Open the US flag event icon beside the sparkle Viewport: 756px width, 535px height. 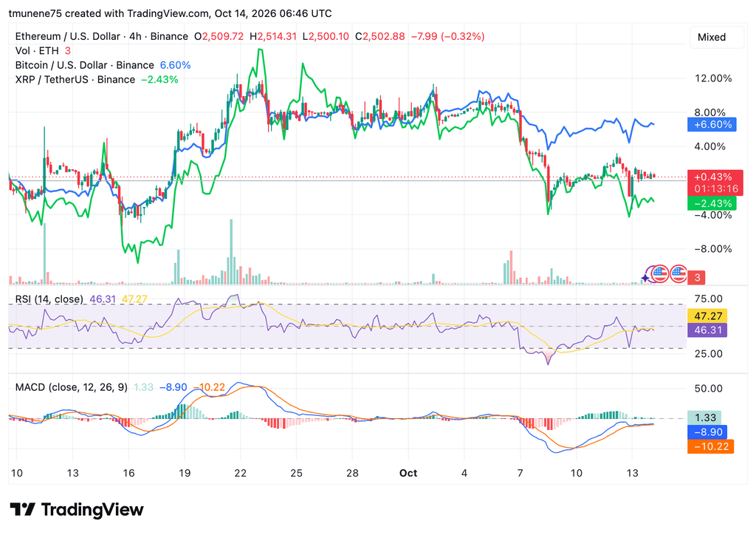[x=660, y=274]
